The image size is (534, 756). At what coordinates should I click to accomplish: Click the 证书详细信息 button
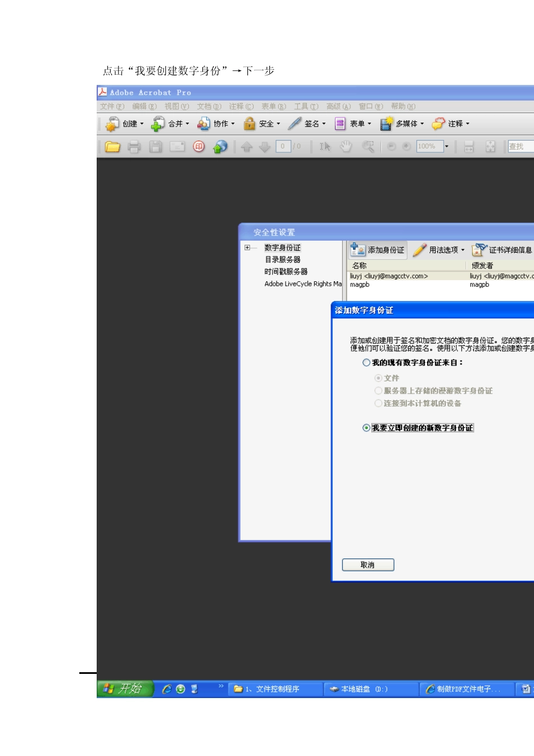(503, 250)
